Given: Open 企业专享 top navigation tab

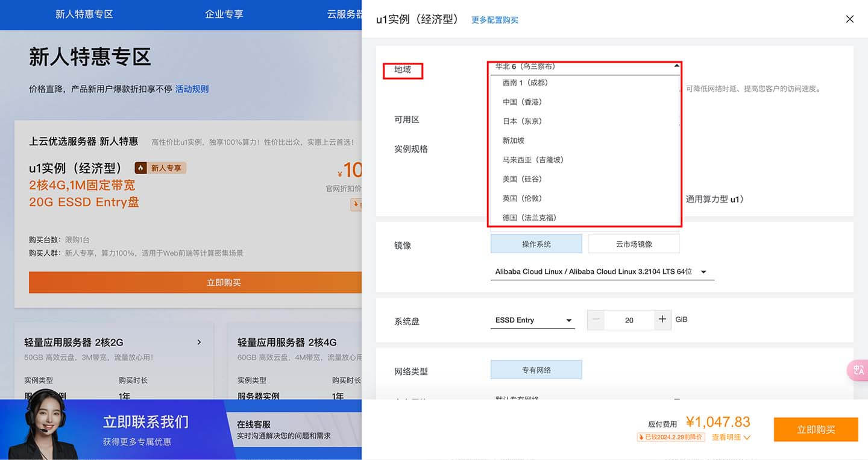Looking at the screenshot, I should (x=224, y=14).
